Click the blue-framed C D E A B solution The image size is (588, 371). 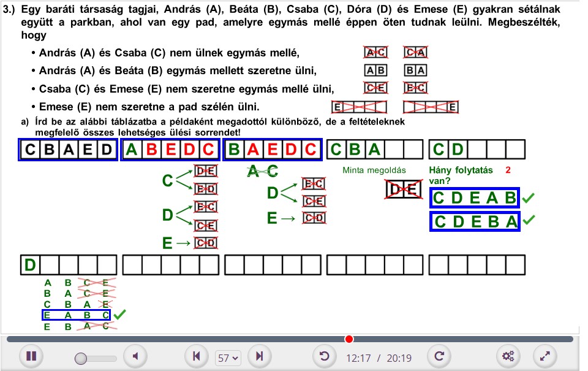tap(475, 198)
